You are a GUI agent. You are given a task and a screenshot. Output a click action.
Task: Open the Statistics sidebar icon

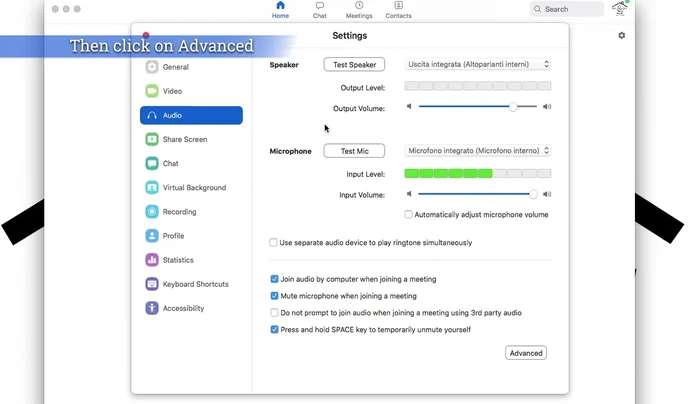tap(152, 260)
